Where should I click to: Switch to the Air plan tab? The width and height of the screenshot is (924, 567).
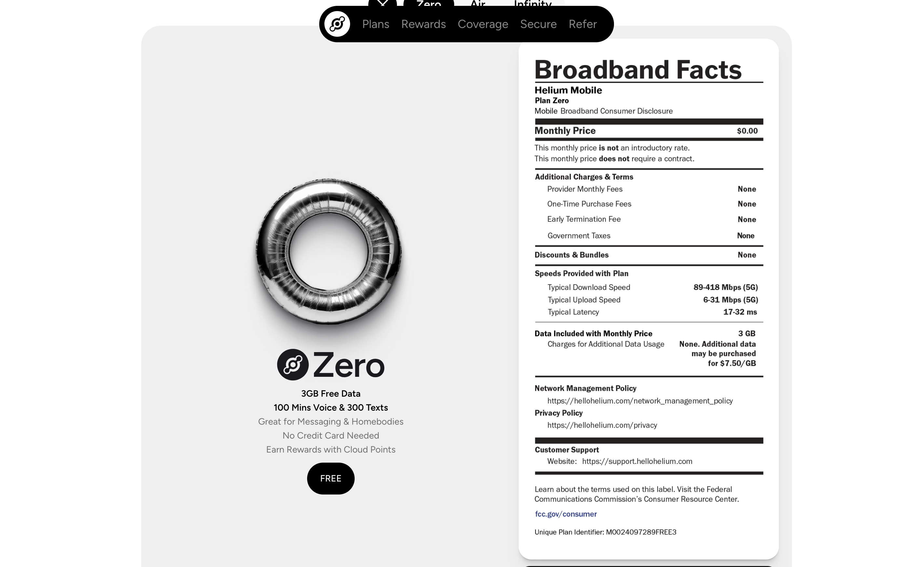coord(478,3)
